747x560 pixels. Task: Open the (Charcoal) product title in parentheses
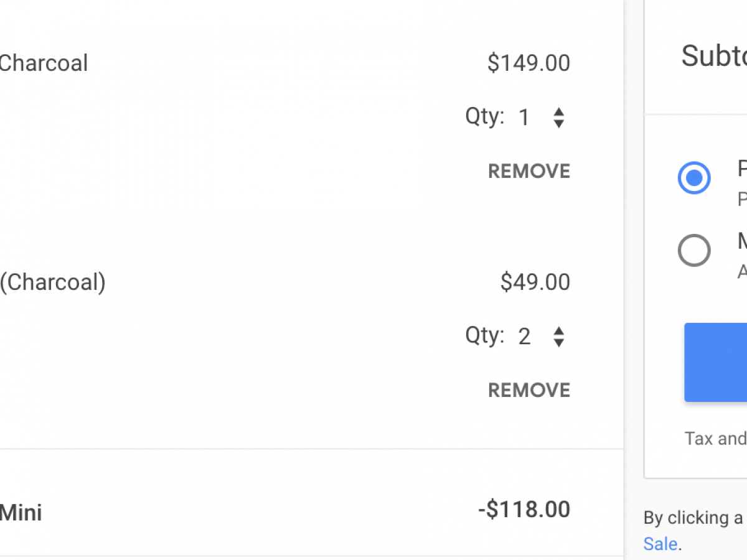tap(52, 282)
